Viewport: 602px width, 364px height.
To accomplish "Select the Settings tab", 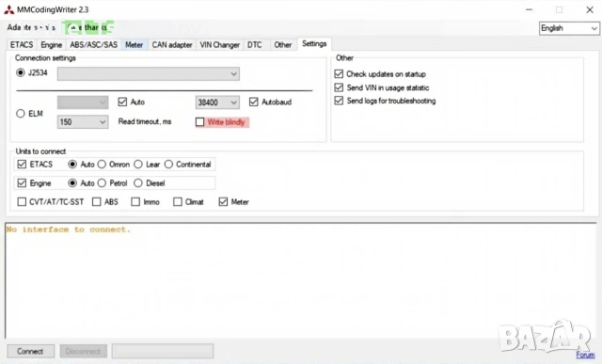I will coord(314,44).
